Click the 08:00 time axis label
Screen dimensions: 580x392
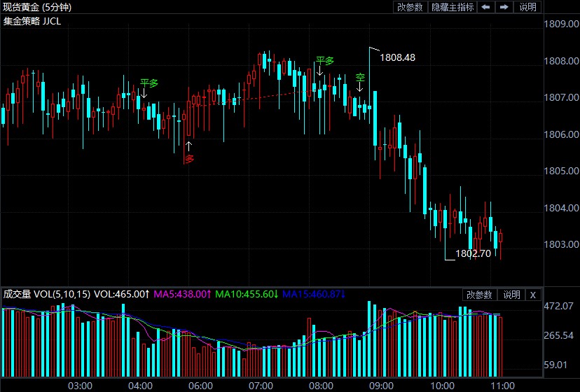[321, 386]
